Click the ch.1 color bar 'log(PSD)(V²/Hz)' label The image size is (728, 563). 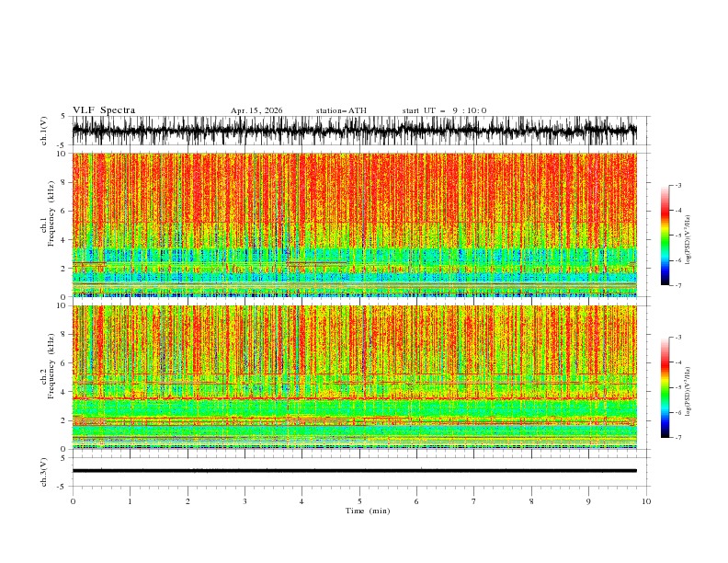[688, 240]
